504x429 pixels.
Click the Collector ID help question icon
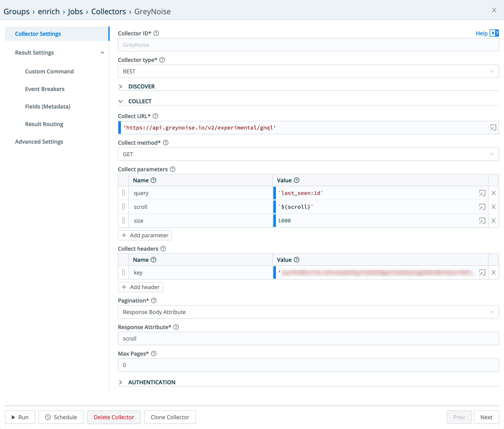point(156,33)
